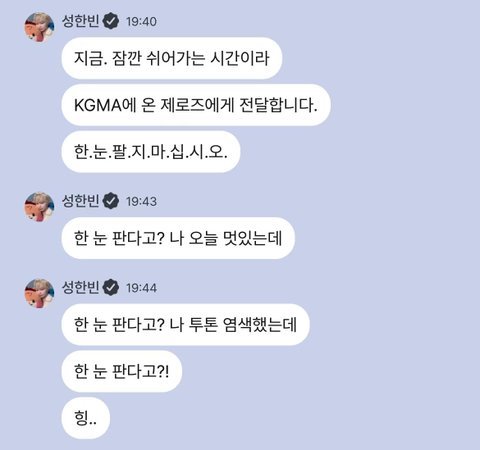This screenshot has width=480, height=450.
Task: Select the '한 눈 판다고?!' message bubble
Action: [122, 371]
